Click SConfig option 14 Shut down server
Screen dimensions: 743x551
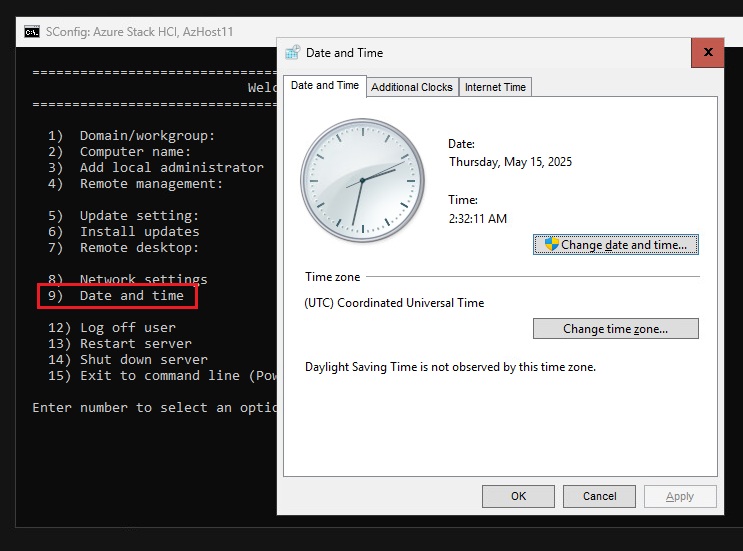click(x=127, y=360)
